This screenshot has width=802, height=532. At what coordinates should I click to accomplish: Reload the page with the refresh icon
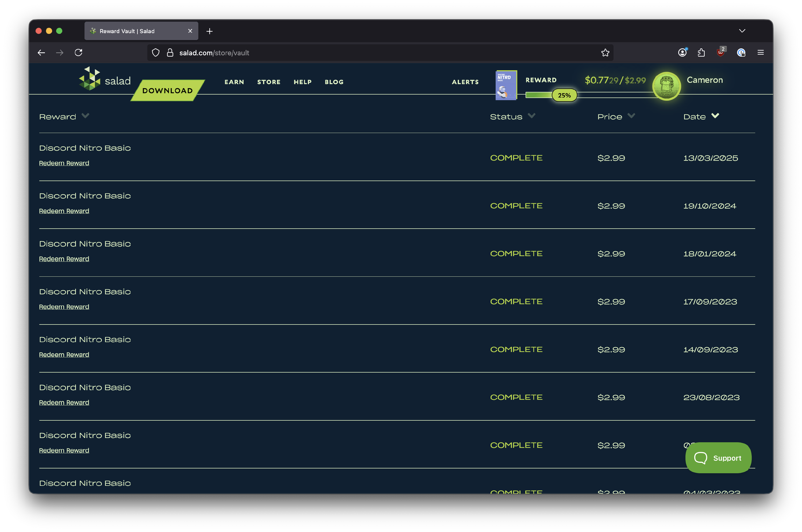tap(78, 53)
